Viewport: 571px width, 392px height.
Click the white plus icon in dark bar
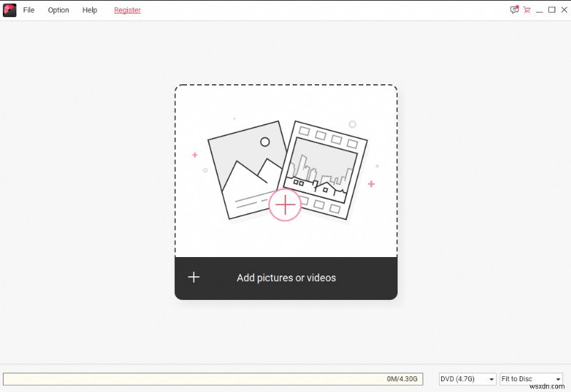coord(193,277)
